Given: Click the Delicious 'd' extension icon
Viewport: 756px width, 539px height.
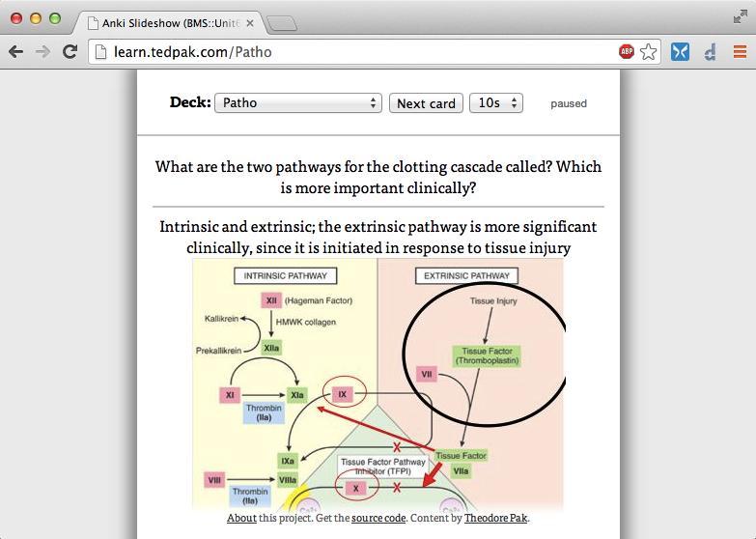Looking at the screenshot, I should point(710,52).
